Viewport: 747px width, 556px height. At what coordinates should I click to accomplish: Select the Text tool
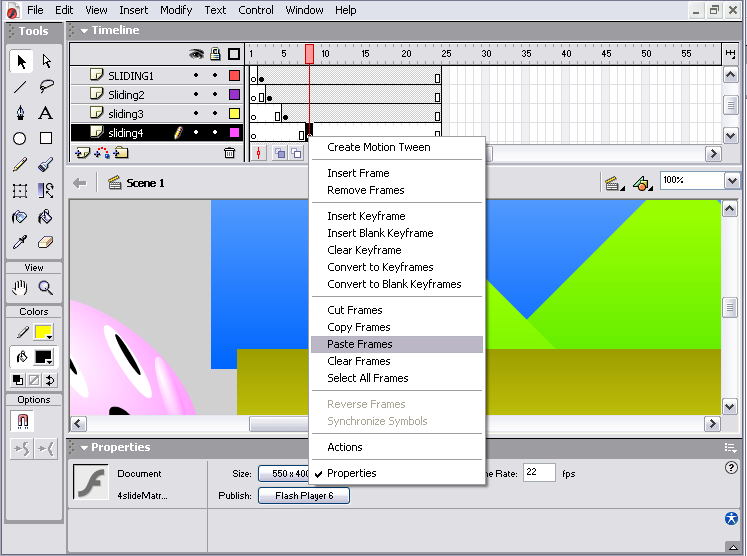[x=46, y=113]
